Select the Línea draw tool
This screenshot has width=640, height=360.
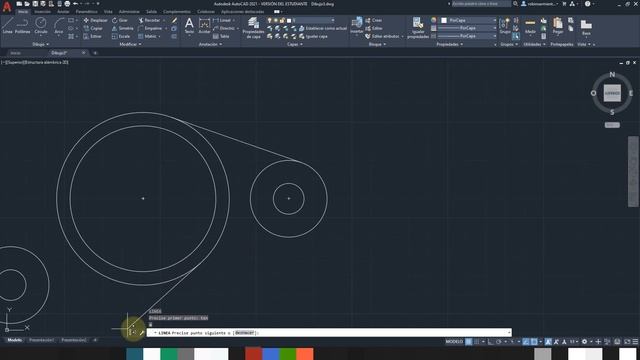click(7, 26)
